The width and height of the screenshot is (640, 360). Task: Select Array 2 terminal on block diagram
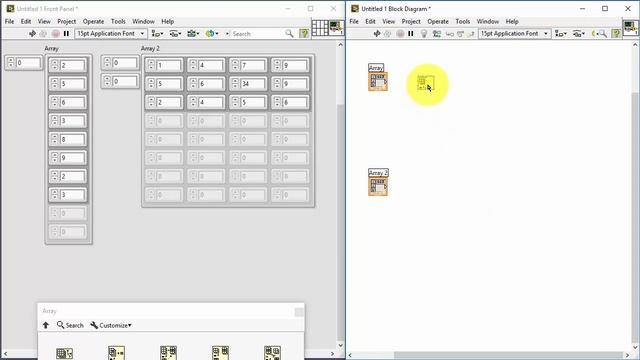click(x=378, y=187)
